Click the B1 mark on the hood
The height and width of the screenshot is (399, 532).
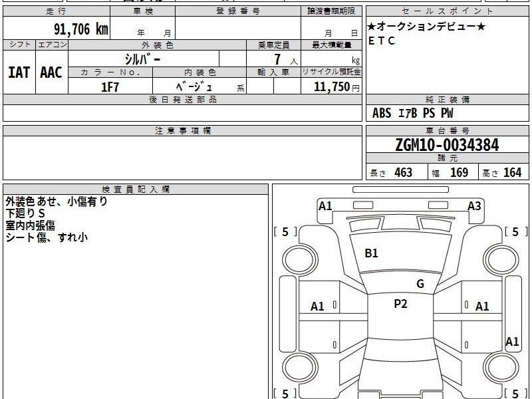point(371,253)
